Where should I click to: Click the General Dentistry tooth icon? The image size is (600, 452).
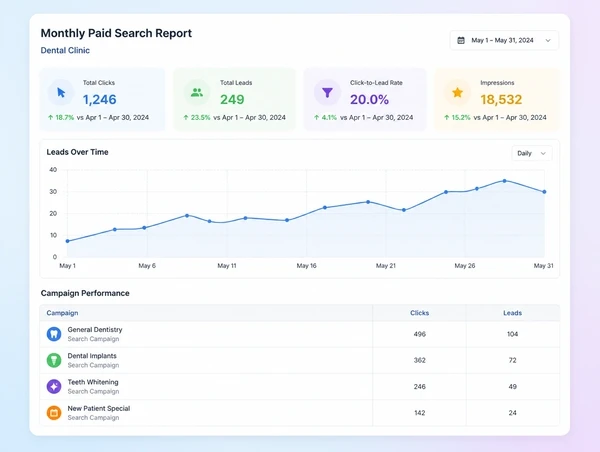pyautogui.click(x=54, y=334)
